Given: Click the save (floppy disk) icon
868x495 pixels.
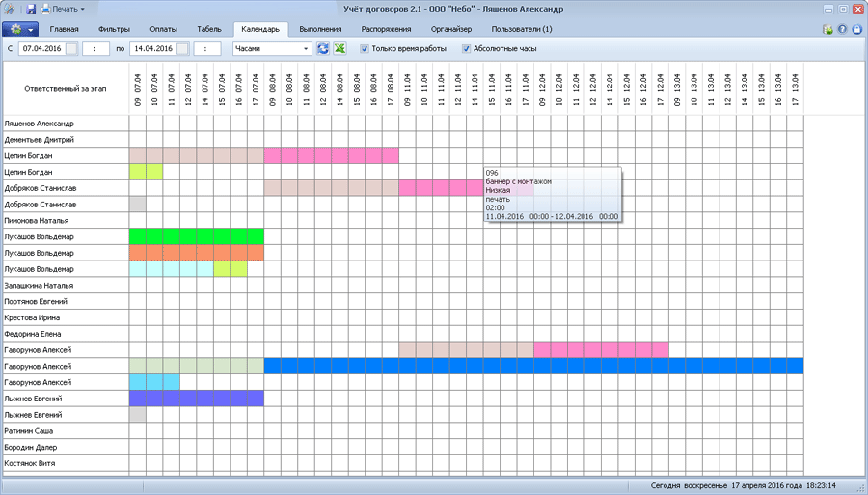Looking at the screenshot, I should [31, 9].
